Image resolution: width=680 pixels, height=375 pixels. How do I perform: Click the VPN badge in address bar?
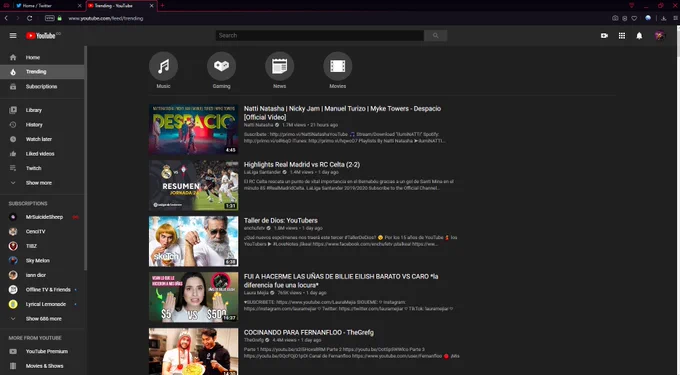(x=50, y=18)
